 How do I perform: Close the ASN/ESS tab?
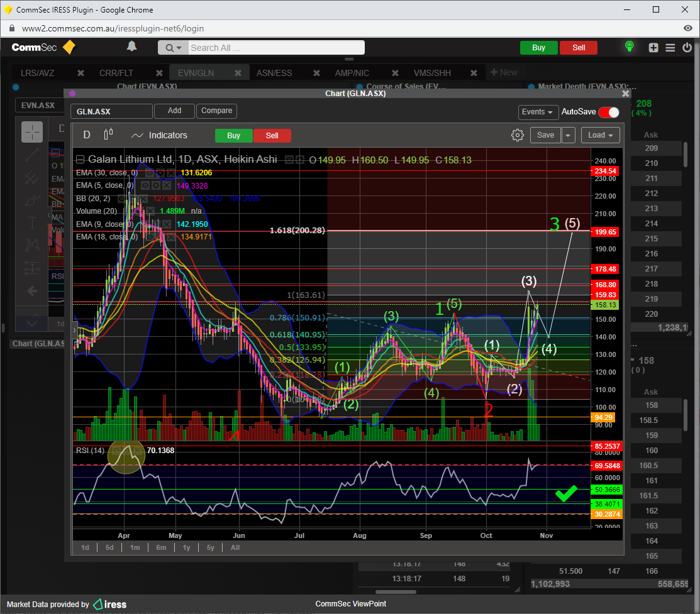(316, 73)
